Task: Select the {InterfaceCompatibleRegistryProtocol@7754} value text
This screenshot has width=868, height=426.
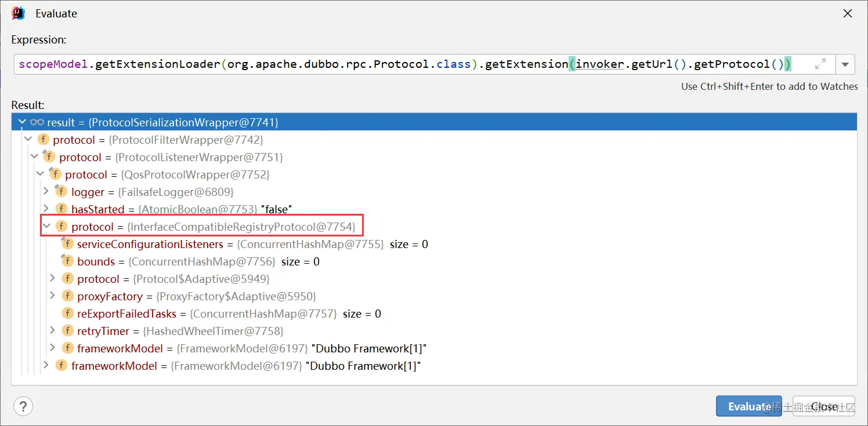Action: tap(241, 227)
